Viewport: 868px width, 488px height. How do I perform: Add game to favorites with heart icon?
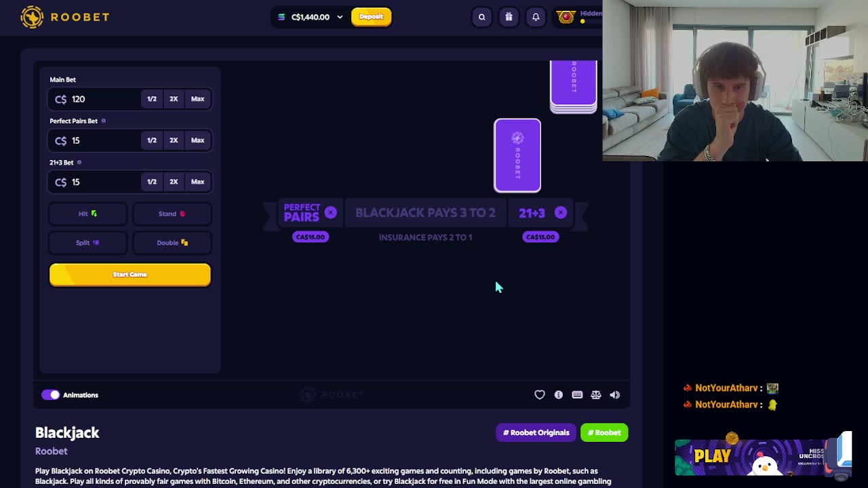point(540,395)
